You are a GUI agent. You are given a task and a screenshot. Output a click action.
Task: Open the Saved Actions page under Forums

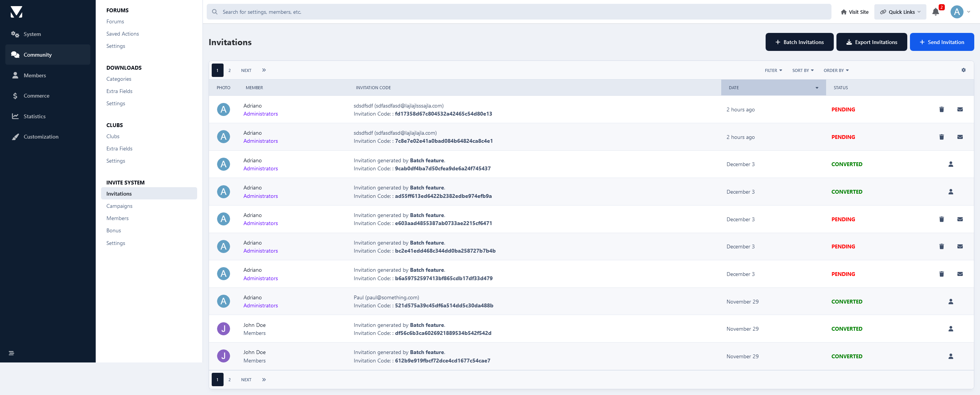point(122,34)
